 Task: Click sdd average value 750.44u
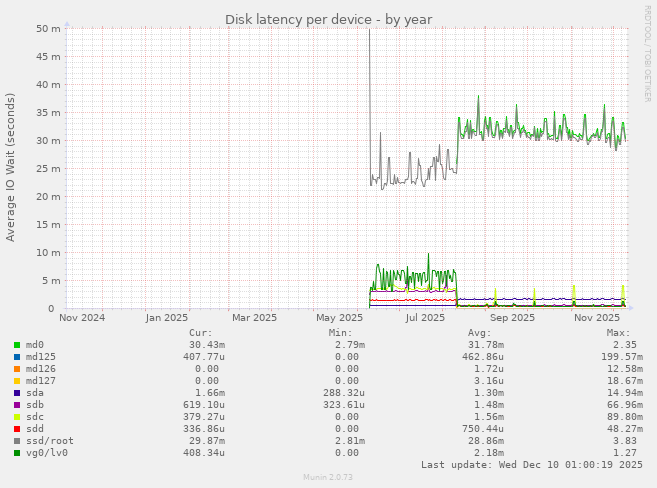coord(483,429)
